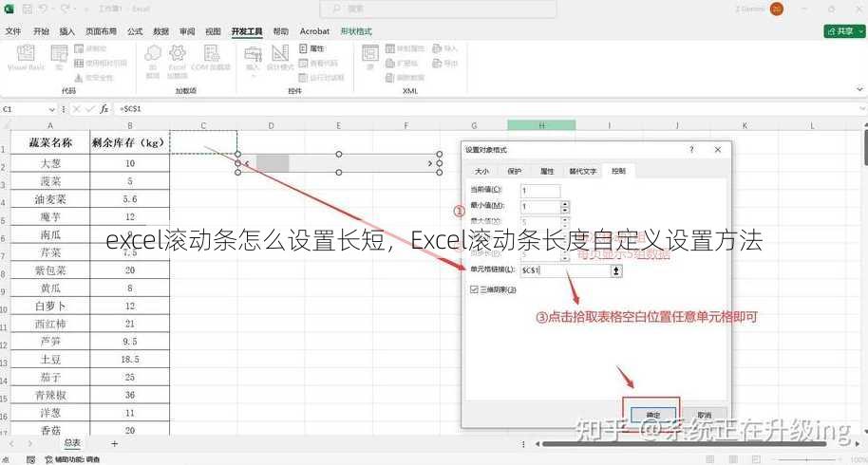Screen dimensions: 868x465
Task: Open Macro Security (宏安全性) settings
Action: (x=94, y=78)
